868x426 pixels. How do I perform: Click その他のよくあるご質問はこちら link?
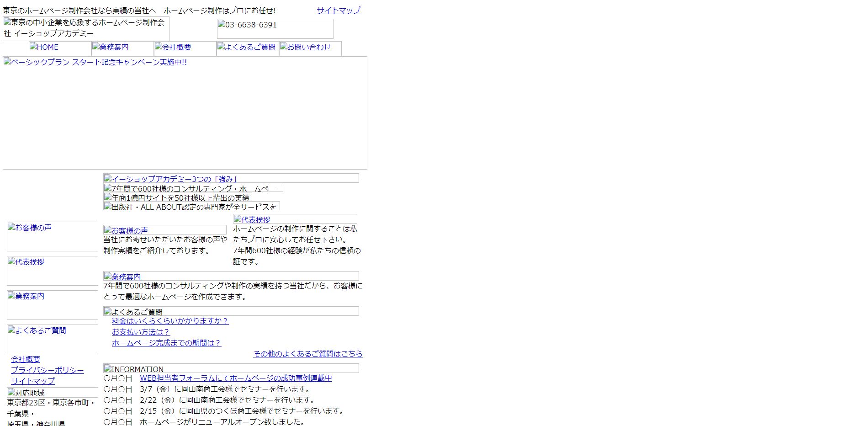point(308,353)
